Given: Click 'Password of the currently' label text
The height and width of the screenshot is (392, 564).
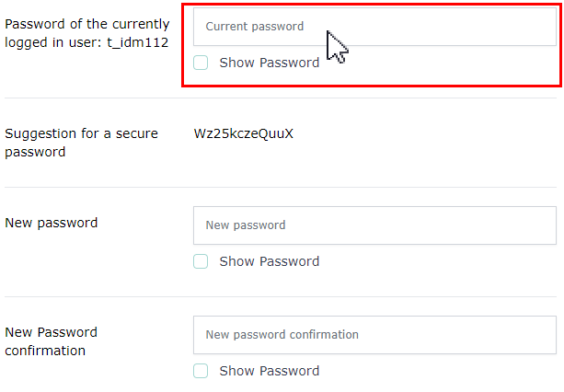Looking at the screenshot, I should pyautogui.click(x=87, y=24).
